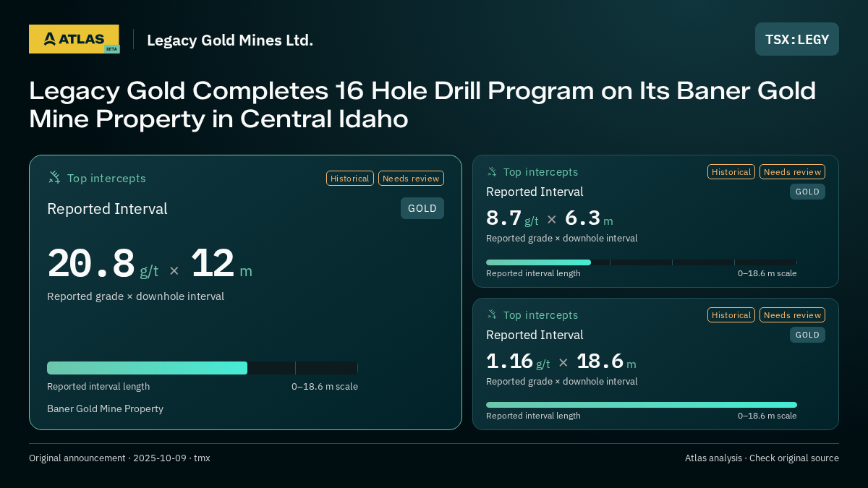
Task: Click the 18.6 m full interval length bar
Action: tap(642, 405)
